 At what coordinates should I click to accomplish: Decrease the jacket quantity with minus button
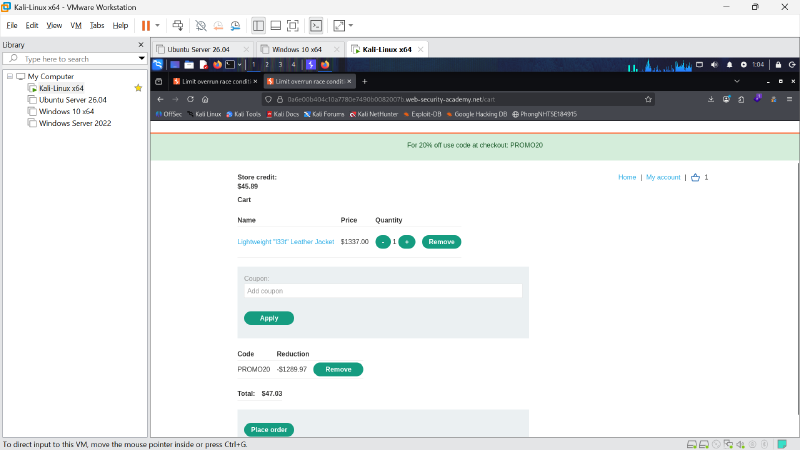[x=383, y=242]
